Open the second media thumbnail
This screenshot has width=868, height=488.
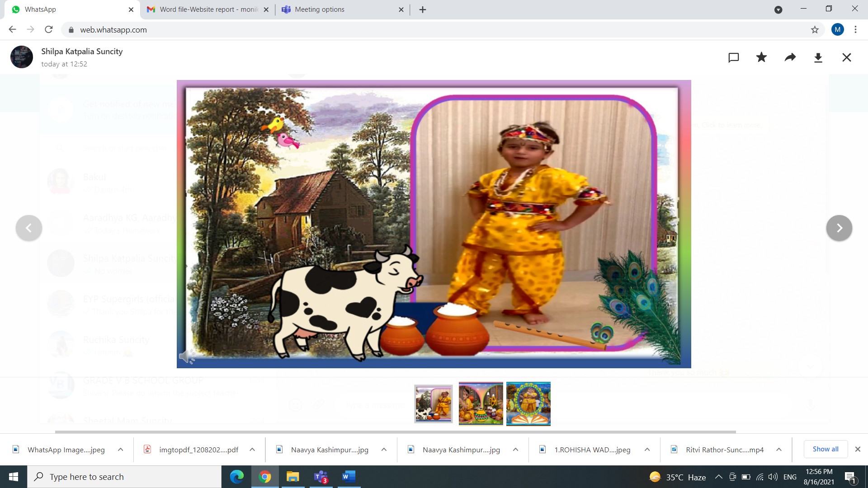tap(481, 404)
